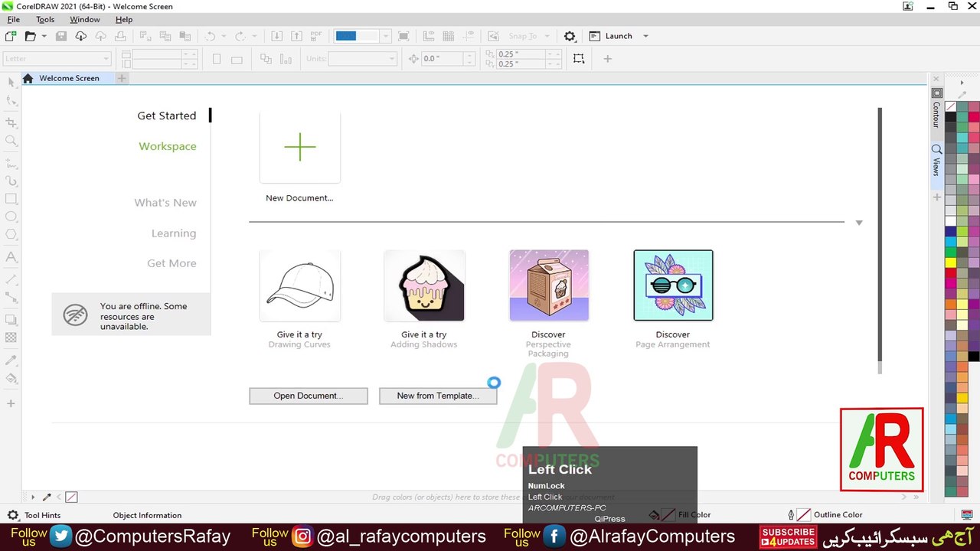
Task: Click the Open Document... button
Action: (309, 396)
